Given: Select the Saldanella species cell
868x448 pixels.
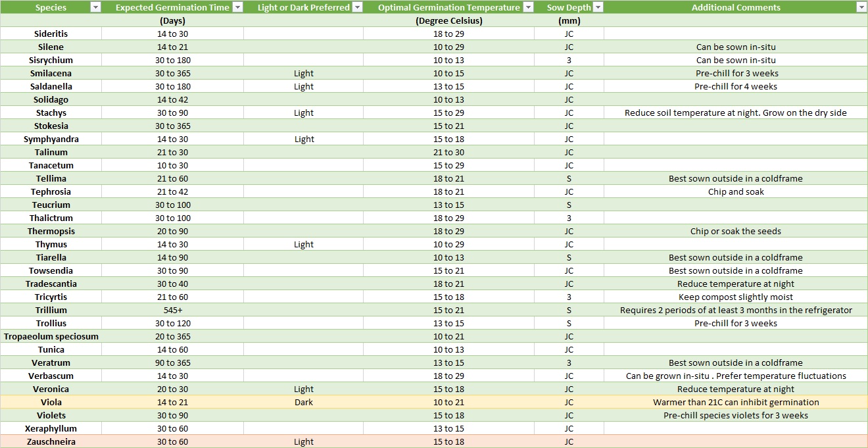Looking at the screenshot, I should pos(51,86).
